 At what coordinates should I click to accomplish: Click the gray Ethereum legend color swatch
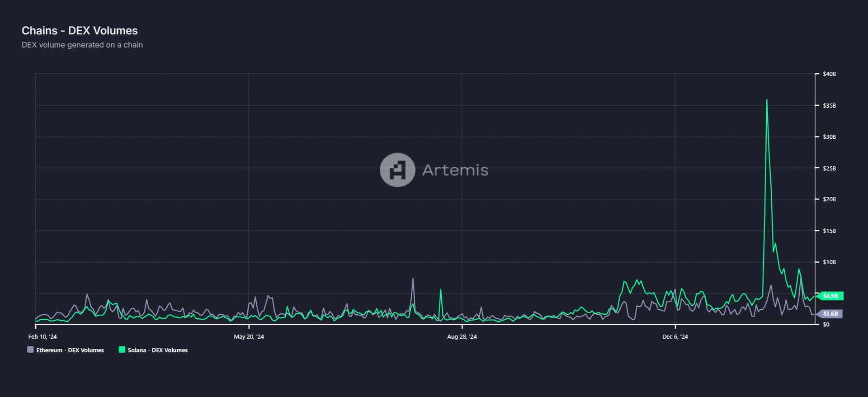point(30,350)
